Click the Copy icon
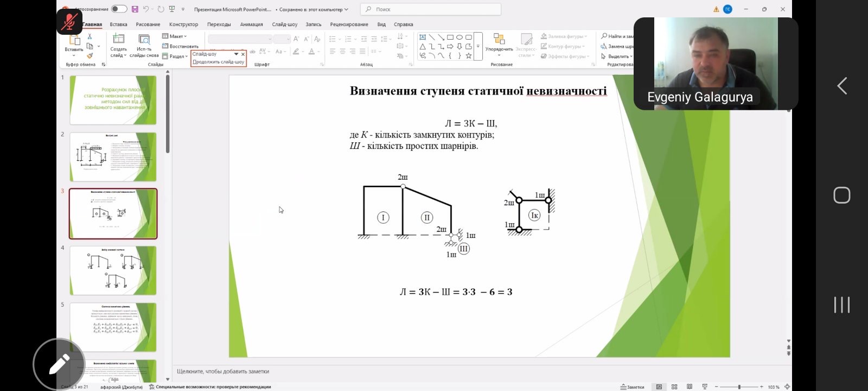This screenshot has height=391, width=868. pos(90,46)
